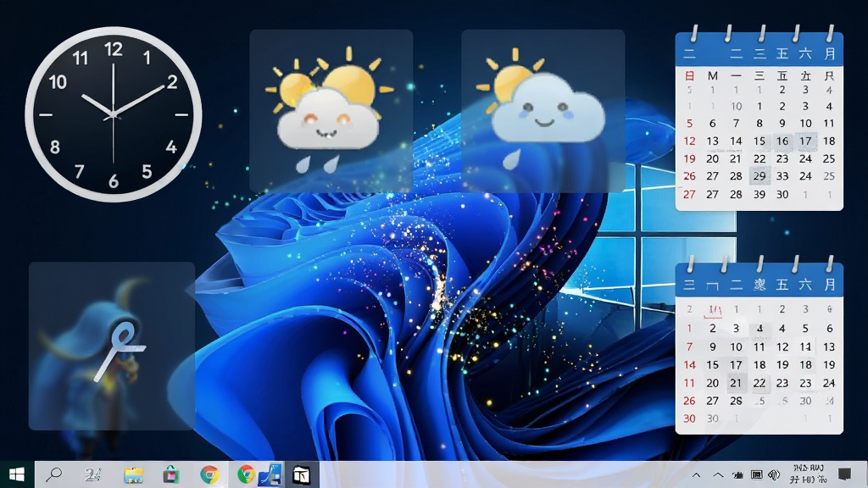Open the sketchy number icon next to search

point(92,474)
